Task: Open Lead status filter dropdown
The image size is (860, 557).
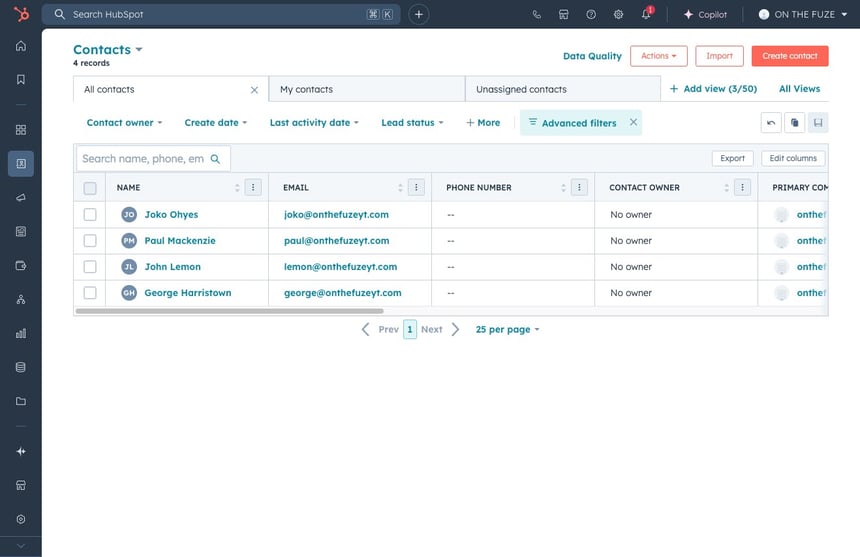Action: pos(412,123)
